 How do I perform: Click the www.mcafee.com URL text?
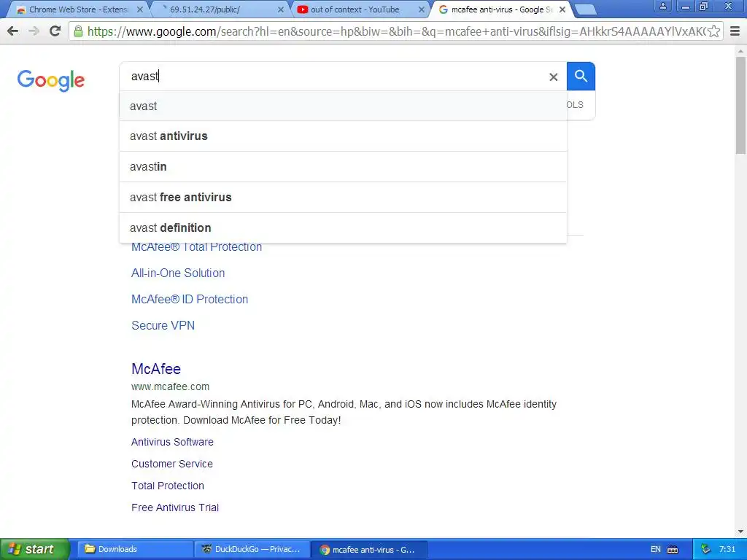click(170, 386)
